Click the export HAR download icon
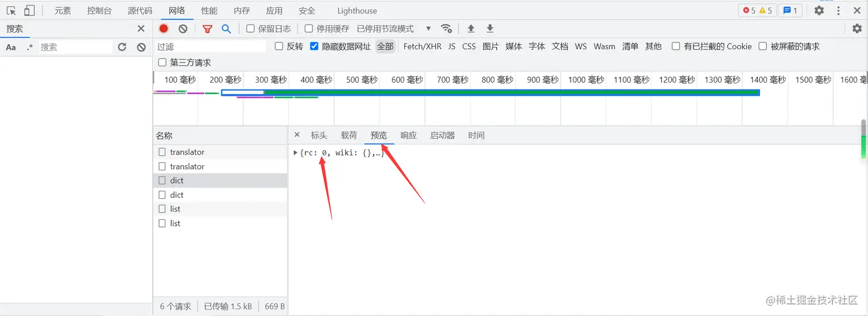The width and height of the screenshot is (868, 316). [490, 29]
